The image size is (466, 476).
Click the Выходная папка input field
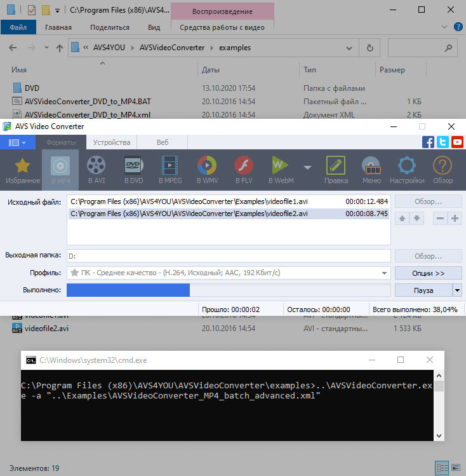point(229,256)
